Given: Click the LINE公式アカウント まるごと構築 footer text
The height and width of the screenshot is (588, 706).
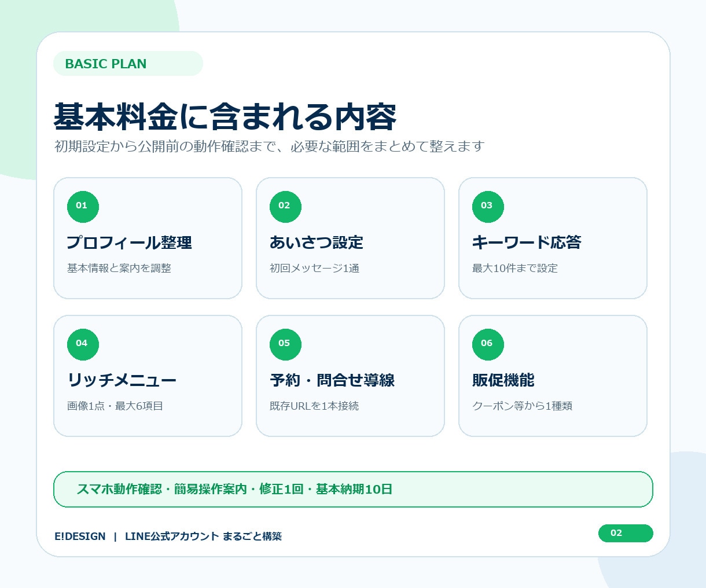Looking at the screenshot, I should (203, 536).
